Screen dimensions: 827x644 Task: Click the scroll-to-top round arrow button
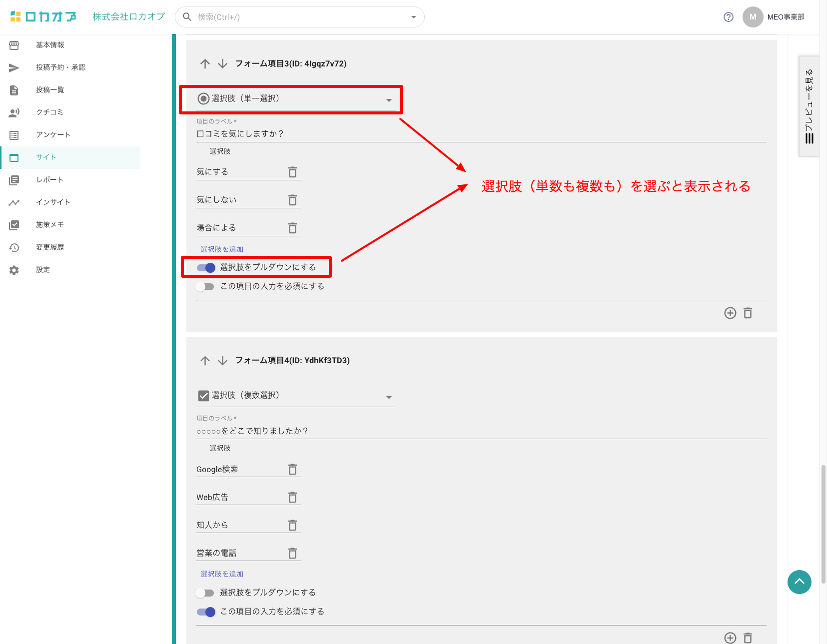(799, 582)
